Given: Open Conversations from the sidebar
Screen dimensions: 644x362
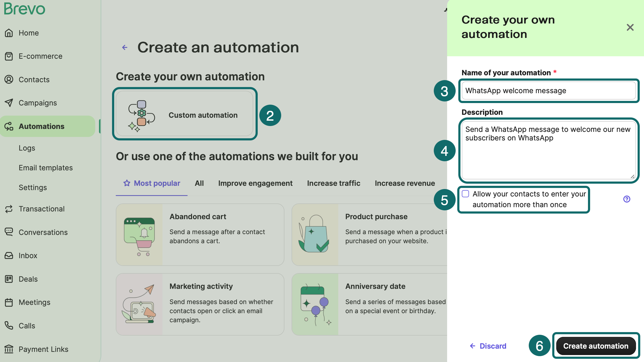Looking at the screenshot, I should tap(43, 232).
